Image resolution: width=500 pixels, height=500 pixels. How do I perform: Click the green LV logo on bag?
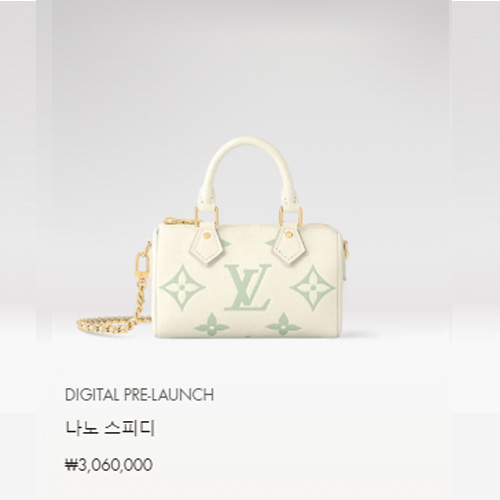[x=248, y=287]
